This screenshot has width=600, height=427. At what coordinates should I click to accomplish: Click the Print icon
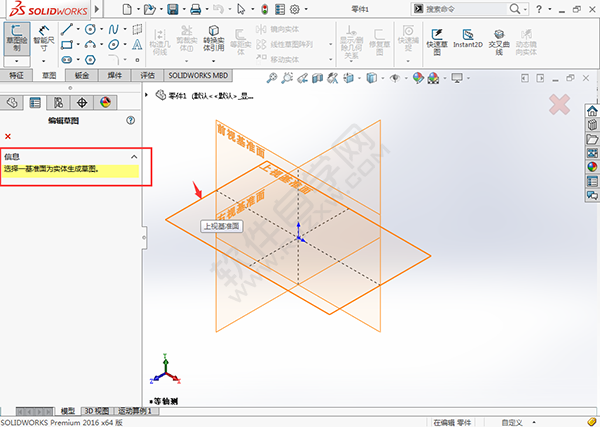(x=196, y=9)
